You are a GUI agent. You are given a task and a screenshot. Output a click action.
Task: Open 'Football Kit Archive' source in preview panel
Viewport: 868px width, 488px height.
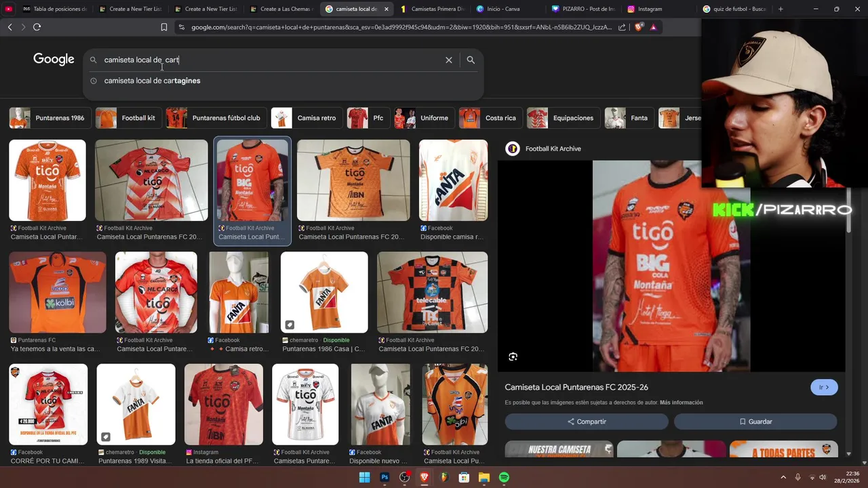[x=553, y=148]
